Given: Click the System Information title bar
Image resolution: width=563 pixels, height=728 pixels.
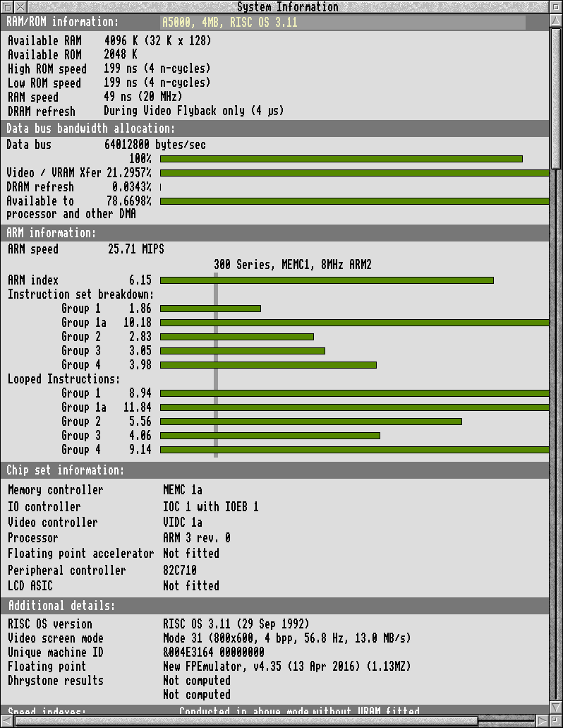Looking at the screenshot, I should [x=288, y=7].
